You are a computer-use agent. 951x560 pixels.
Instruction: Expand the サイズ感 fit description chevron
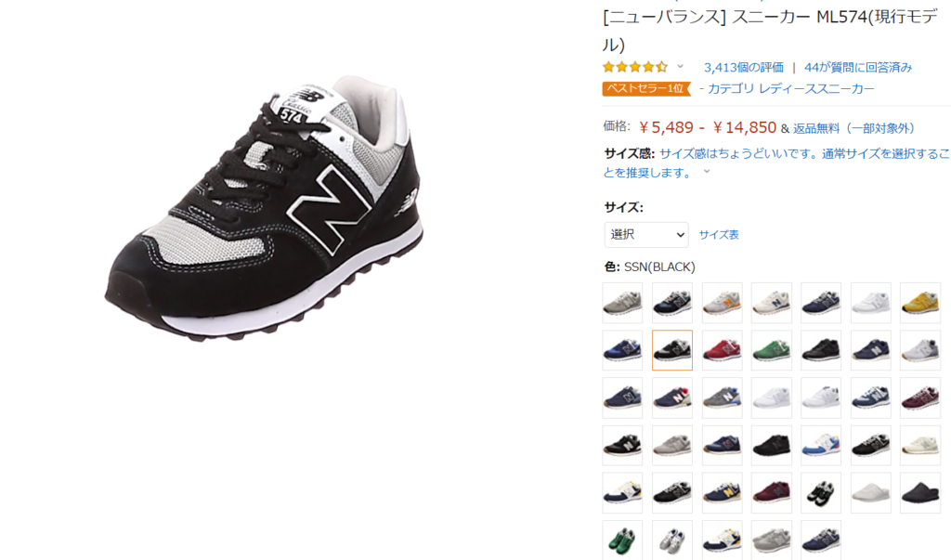[707, 172]
